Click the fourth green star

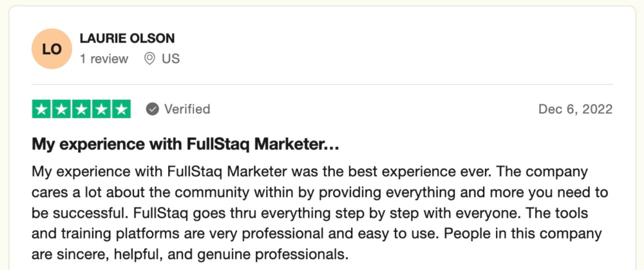(101, 109)
